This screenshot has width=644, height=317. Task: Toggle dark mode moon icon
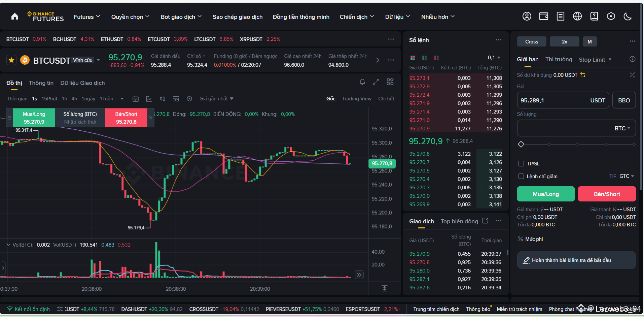(628, 16)
